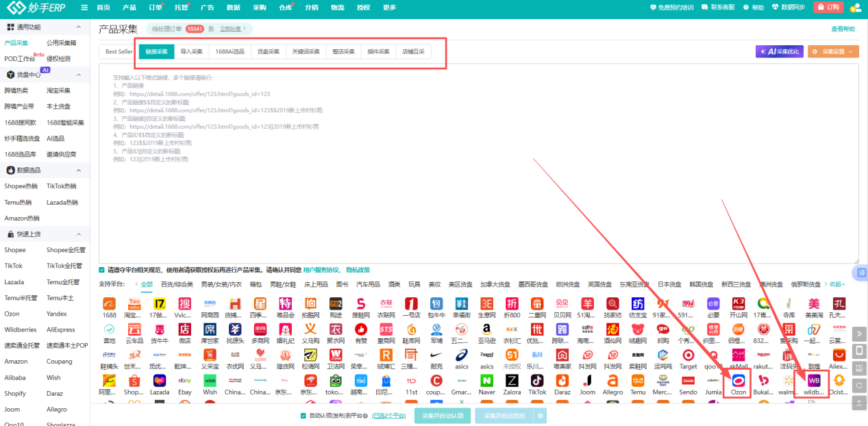The height and width of the screenshot is (426, 868).
Task: Open the 仓库 top menu item
Action: point(286,8)
